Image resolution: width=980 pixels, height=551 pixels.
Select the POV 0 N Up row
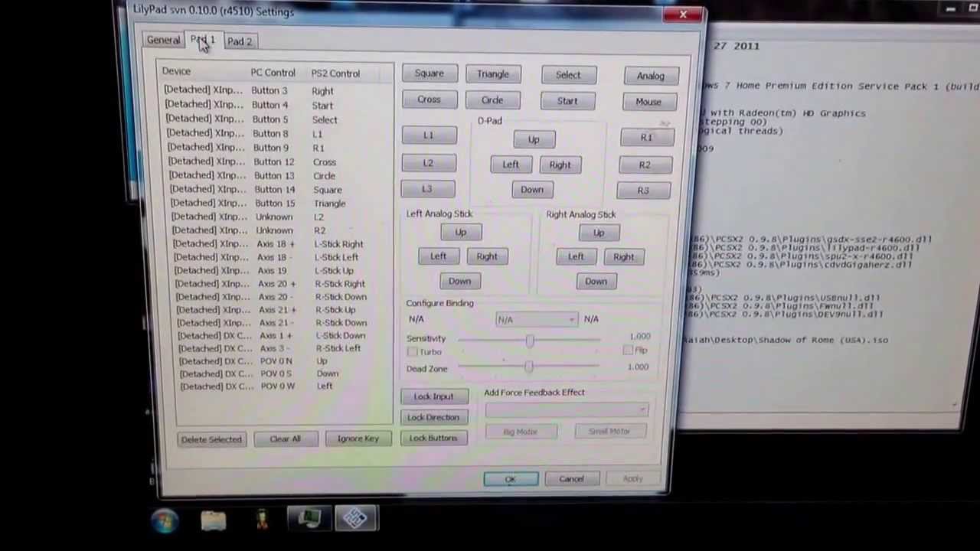(x=283, y=360)
